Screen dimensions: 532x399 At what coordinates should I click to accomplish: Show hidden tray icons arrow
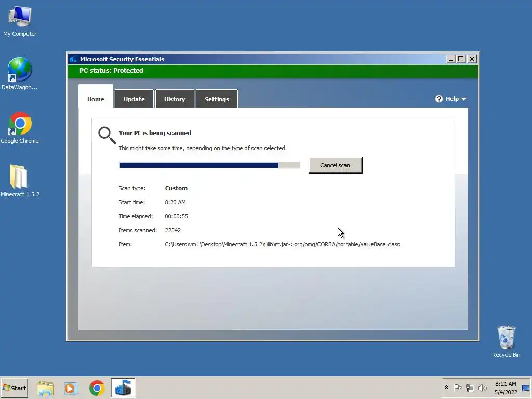[x=446, y=388]
